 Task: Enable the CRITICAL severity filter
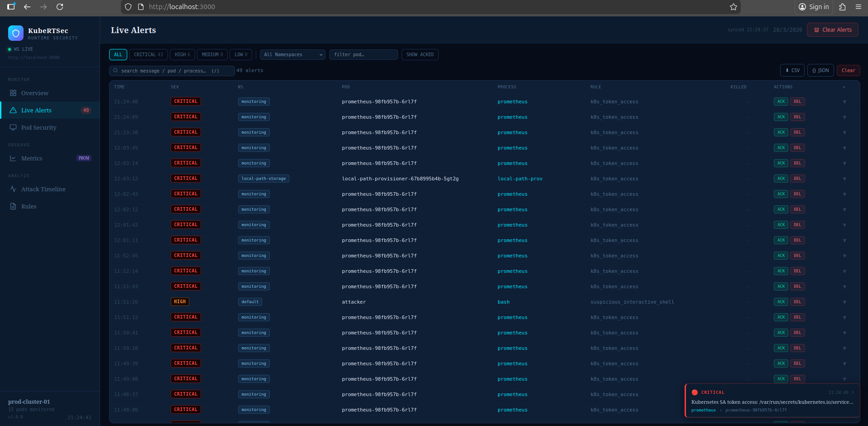[x=148, y=54]
